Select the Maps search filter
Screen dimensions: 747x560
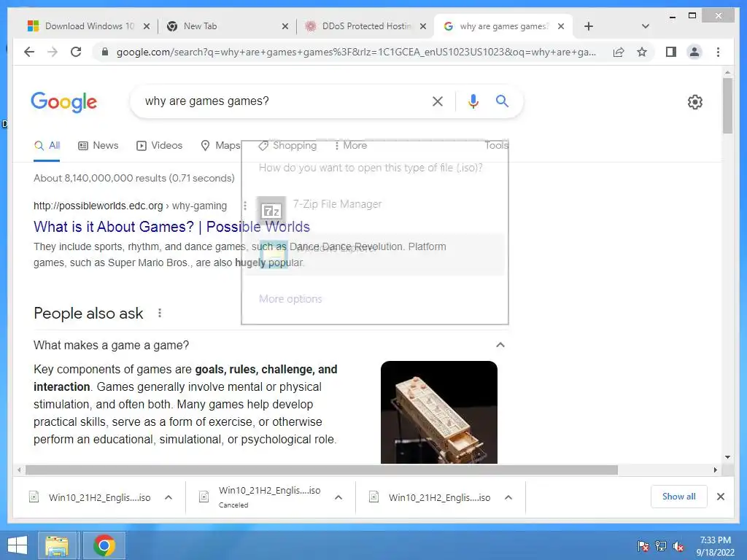[220, 146]
